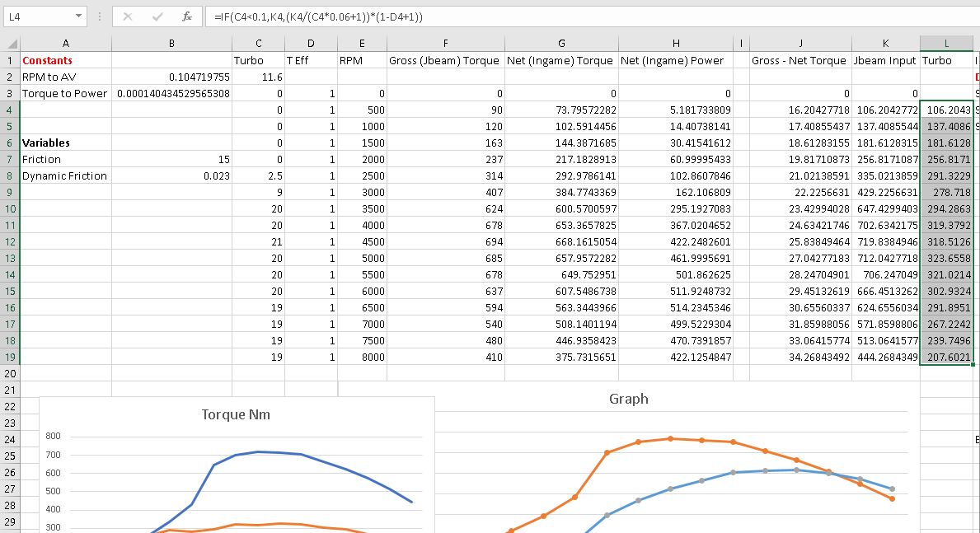Click the Jbeam Input 719.8384946 cell
This screenshot has width=980, height=533.
pyautogui.click(x=885, y=242)
